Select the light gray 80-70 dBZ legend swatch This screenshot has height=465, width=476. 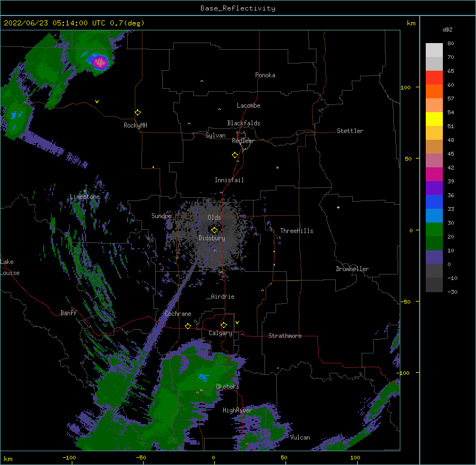tap(434, 50)
